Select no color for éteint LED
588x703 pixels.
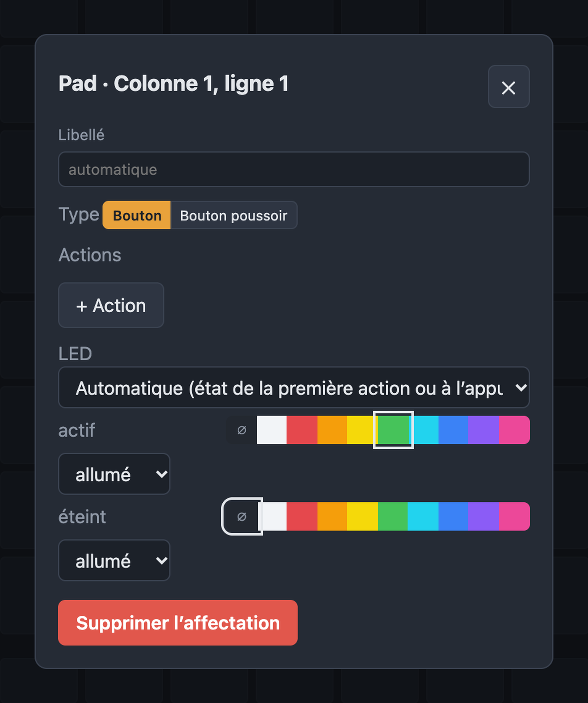tap(241, 517)
